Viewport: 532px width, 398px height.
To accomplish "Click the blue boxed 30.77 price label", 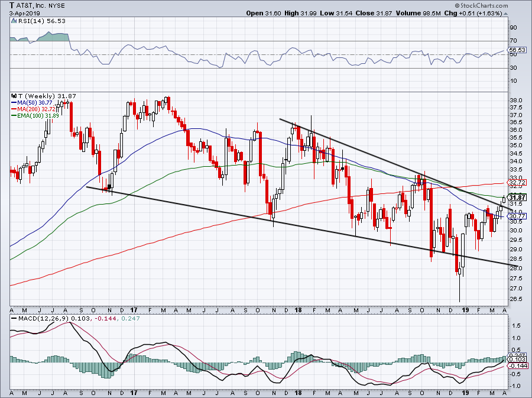I will coord(517,216).
